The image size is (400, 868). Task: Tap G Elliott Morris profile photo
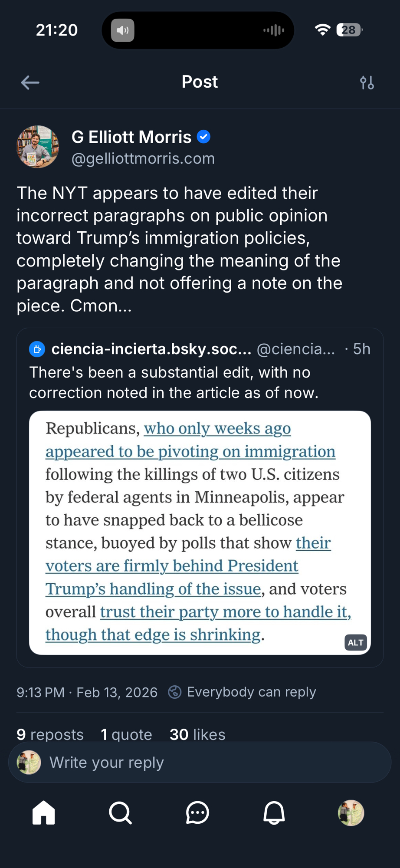pos(38,147)
